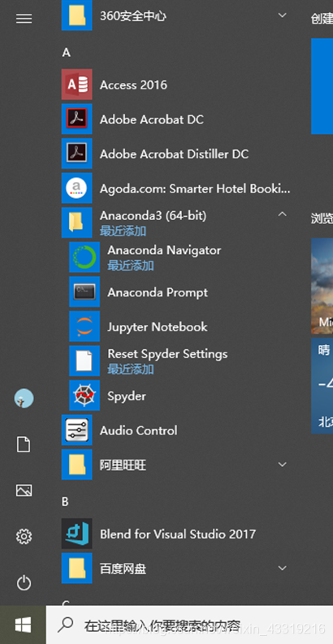The height and width of the screenshot is (644, 333).
Task: Click the 阿里旺旺 folder icon
Action: tap(77, 465)
